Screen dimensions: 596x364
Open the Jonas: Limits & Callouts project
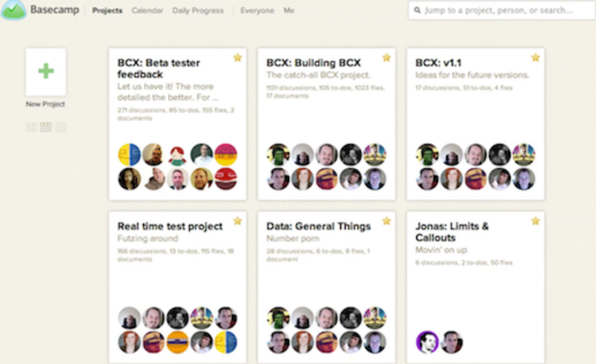click(452, 232)
